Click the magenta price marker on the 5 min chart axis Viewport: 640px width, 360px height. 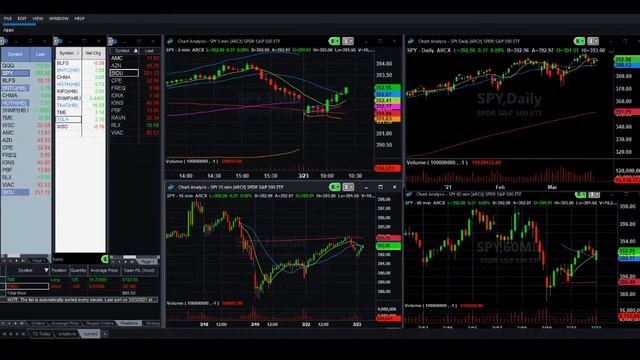[x=387, y=107]
